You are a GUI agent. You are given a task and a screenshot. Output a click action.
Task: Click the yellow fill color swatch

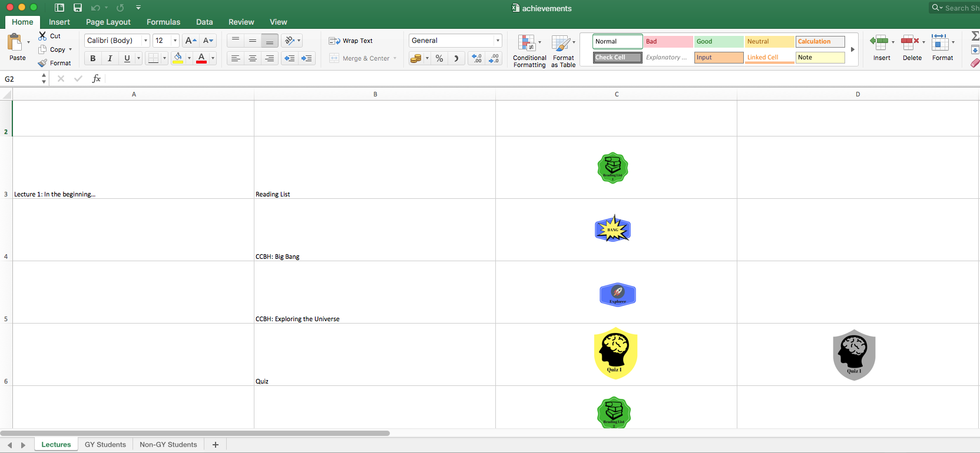coord(178,58)
